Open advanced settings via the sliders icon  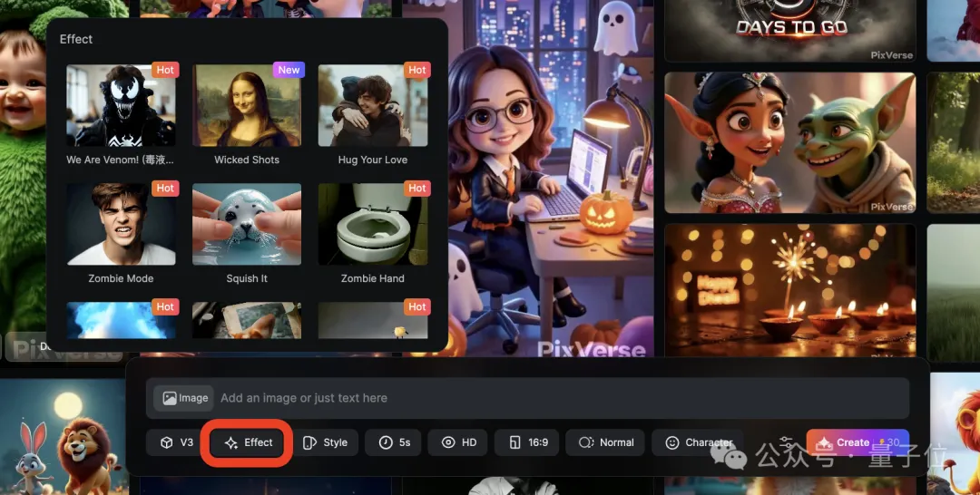tap(786, 442)
